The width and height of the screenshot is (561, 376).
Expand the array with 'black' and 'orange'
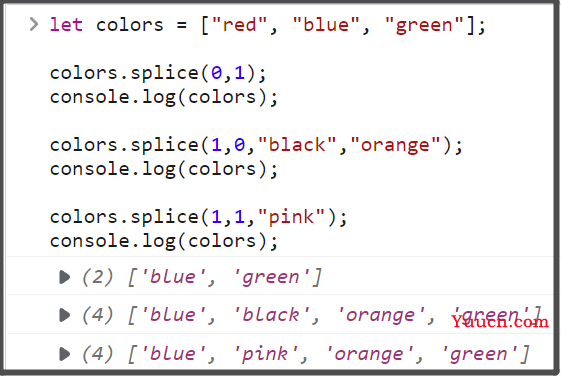(x=64, y=315)
